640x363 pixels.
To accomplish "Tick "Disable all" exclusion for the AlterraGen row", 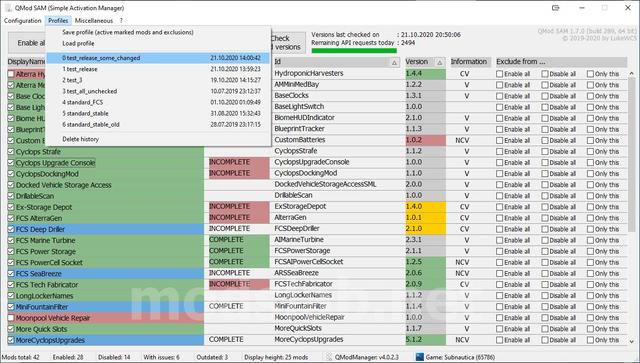I will tap(545, 218).
